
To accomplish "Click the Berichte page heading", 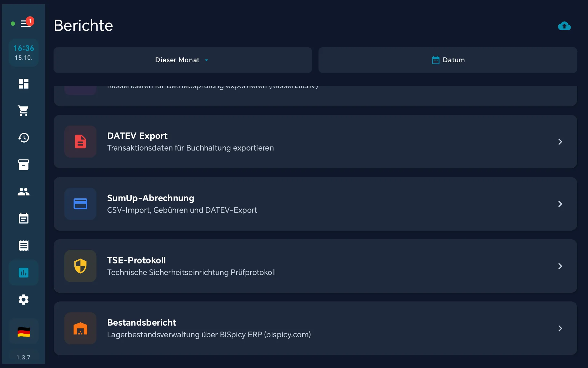I will 83,25.
